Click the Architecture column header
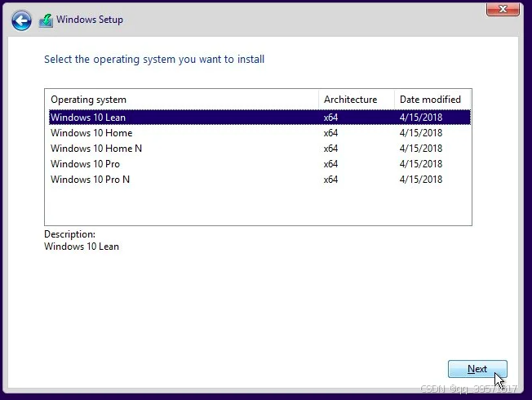This screenshot has height=400, width=532. 357,100
